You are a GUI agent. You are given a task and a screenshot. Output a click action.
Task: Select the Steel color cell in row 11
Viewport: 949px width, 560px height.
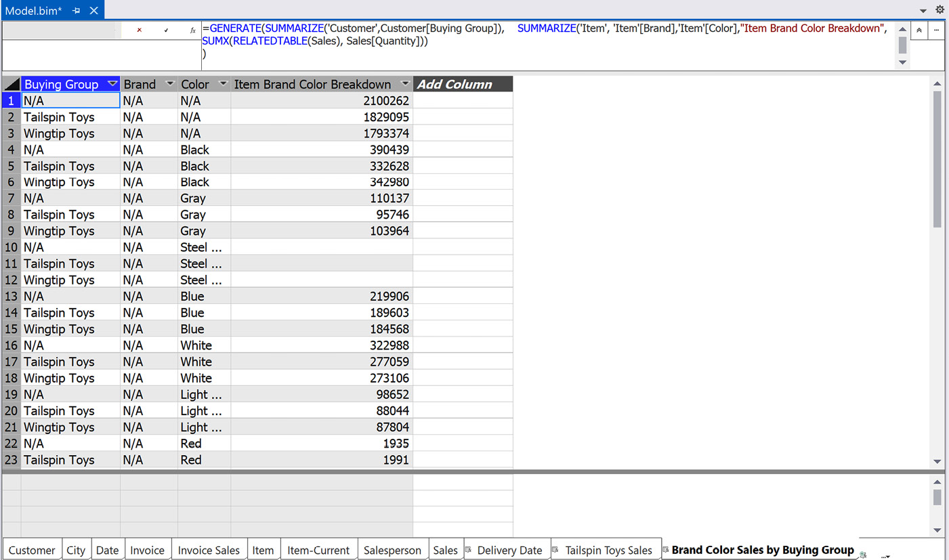tap(204, 263)
